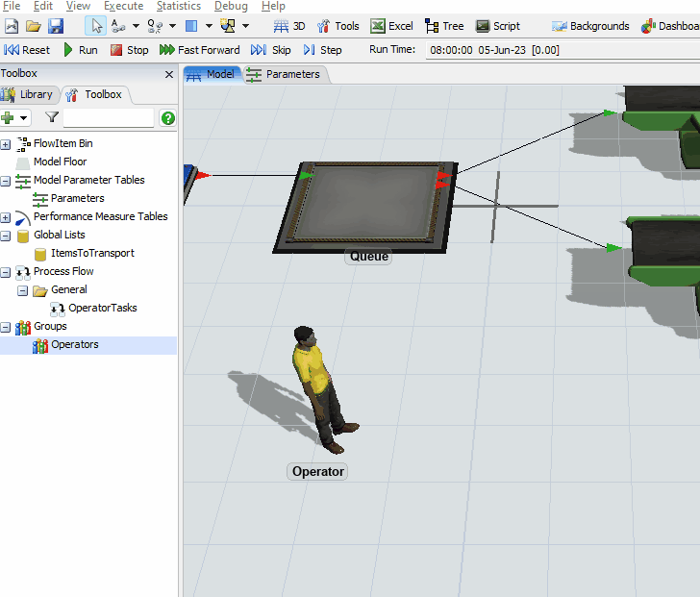Toggle the 3D view button
700x597 pixels.
click(289, 26)
